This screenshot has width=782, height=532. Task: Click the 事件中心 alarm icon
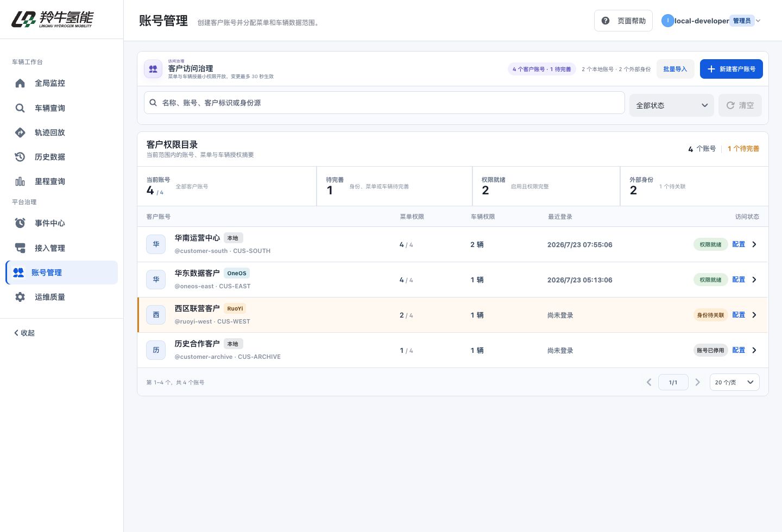coord(20,223)
